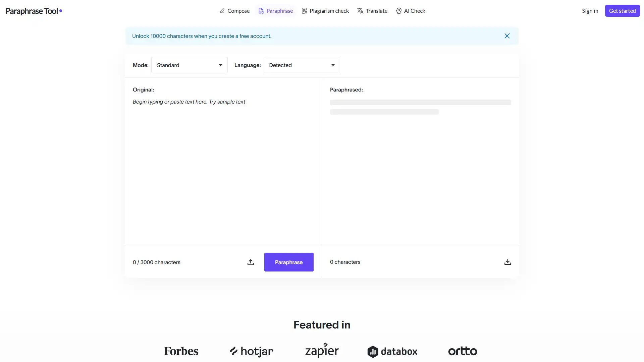The image size is (644, 362).
Task: Click the AI Check tool icon
Action: [x=398, y=11]
